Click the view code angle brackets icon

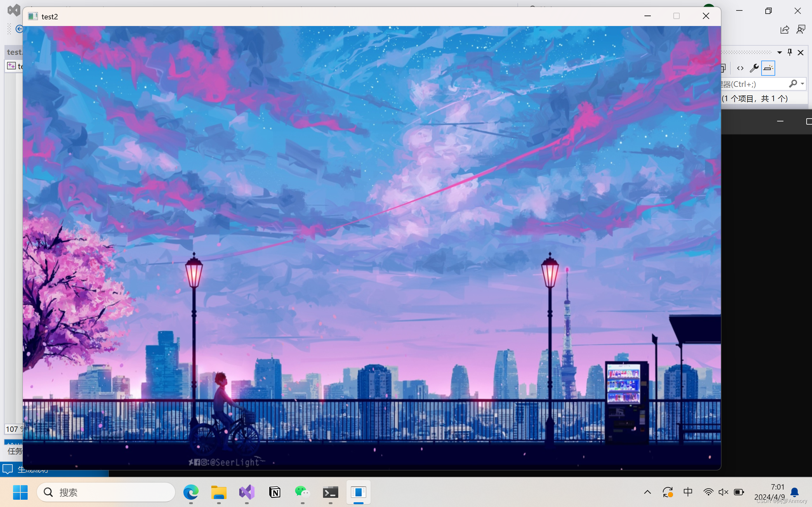point(740,68)
